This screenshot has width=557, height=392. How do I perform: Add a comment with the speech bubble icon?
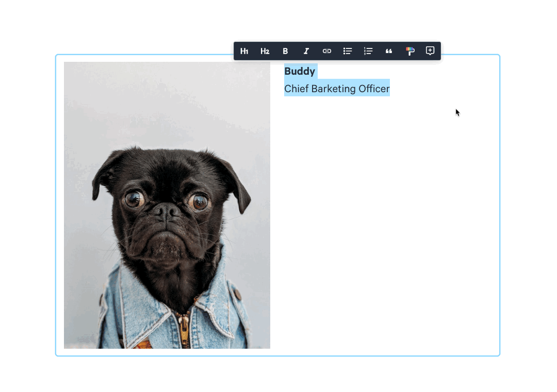click(x=430, y=51)
